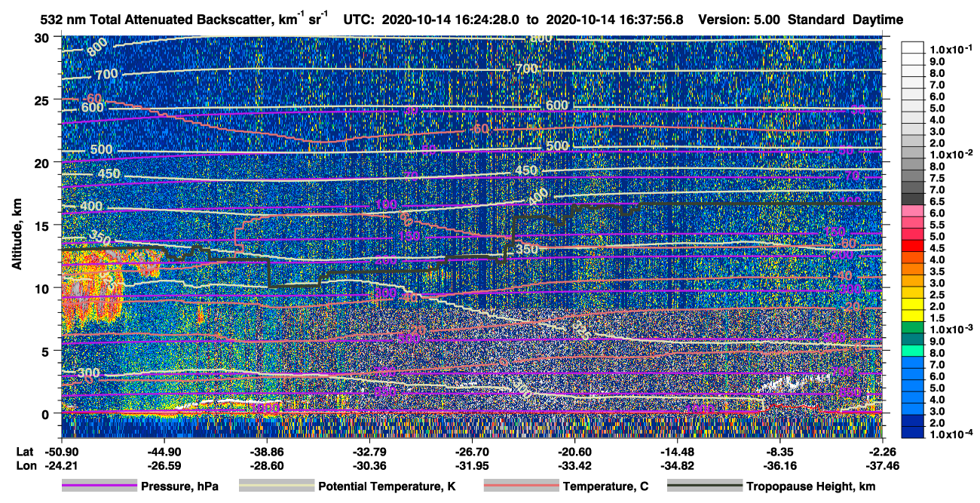
Task: Click the 'Lat' row label
Action: (25, 453)
